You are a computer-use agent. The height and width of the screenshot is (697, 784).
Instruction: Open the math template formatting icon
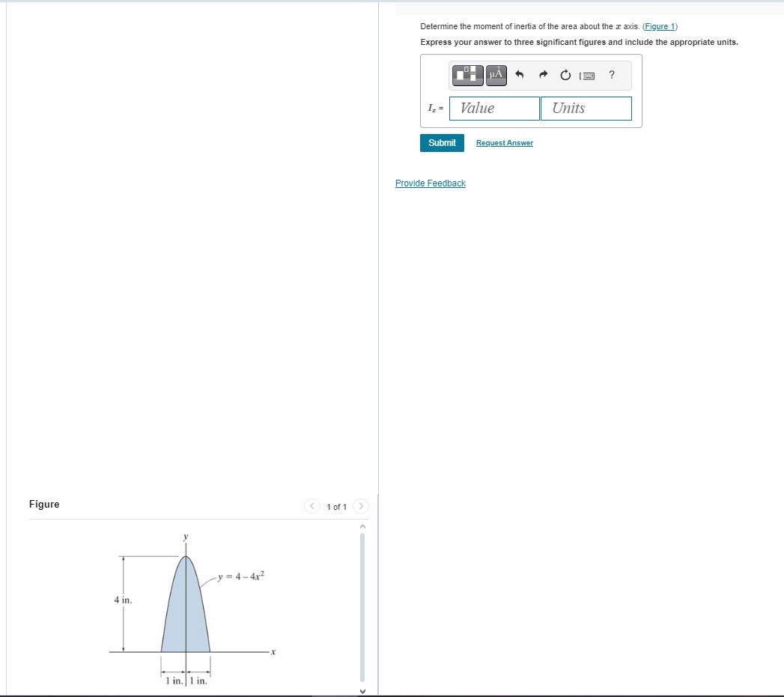[467, 75]
